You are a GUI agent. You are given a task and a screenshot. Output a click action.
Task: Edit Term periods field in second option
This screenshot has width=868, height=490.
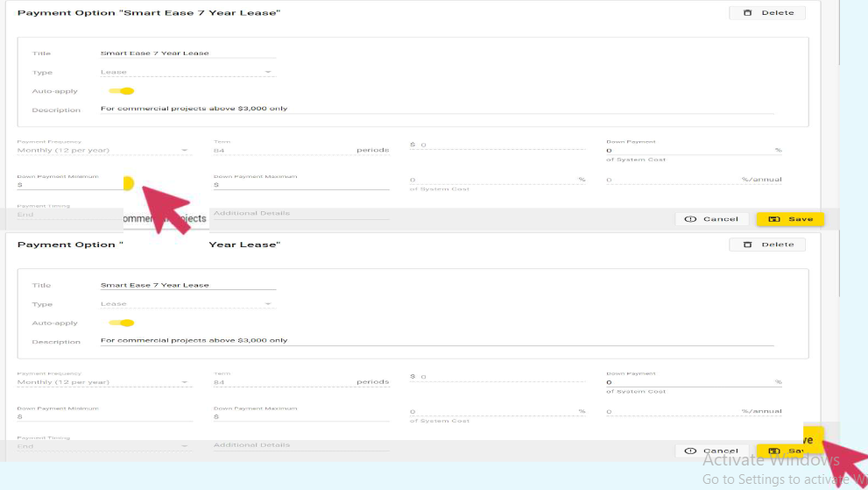pyautogui.click(x=301, y=382)
